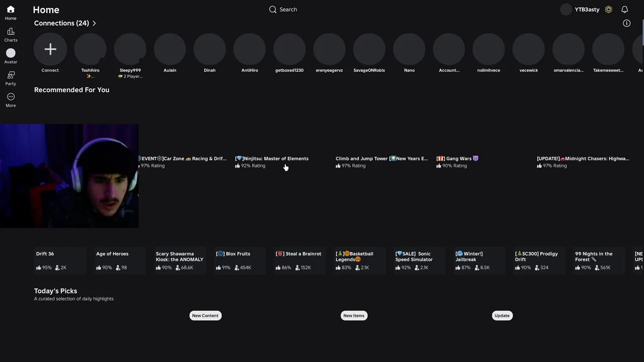Click the Recommended For You heading
This screenshot has width=644, height=362.
click(x=71, y=90)
